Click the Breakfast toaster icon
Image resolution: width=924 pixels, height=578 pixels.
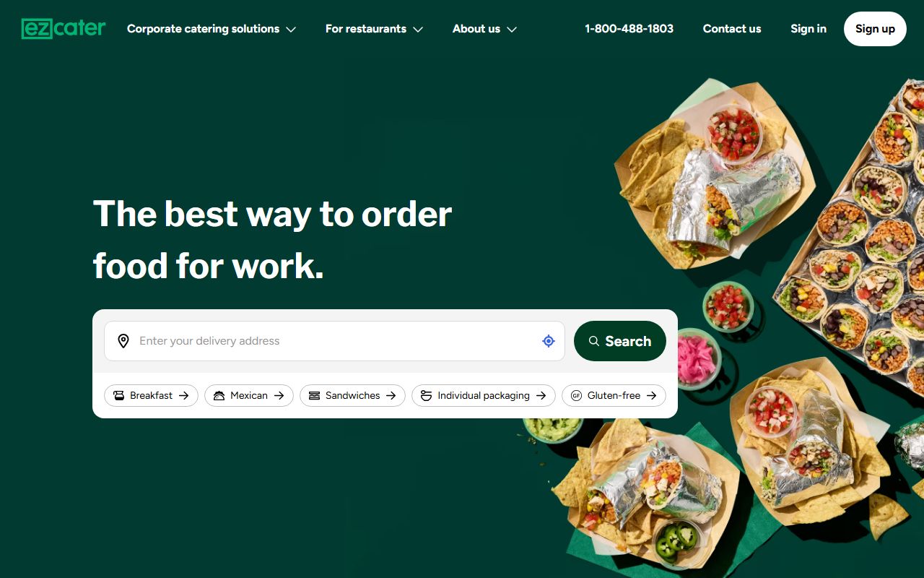pos(119,395)
